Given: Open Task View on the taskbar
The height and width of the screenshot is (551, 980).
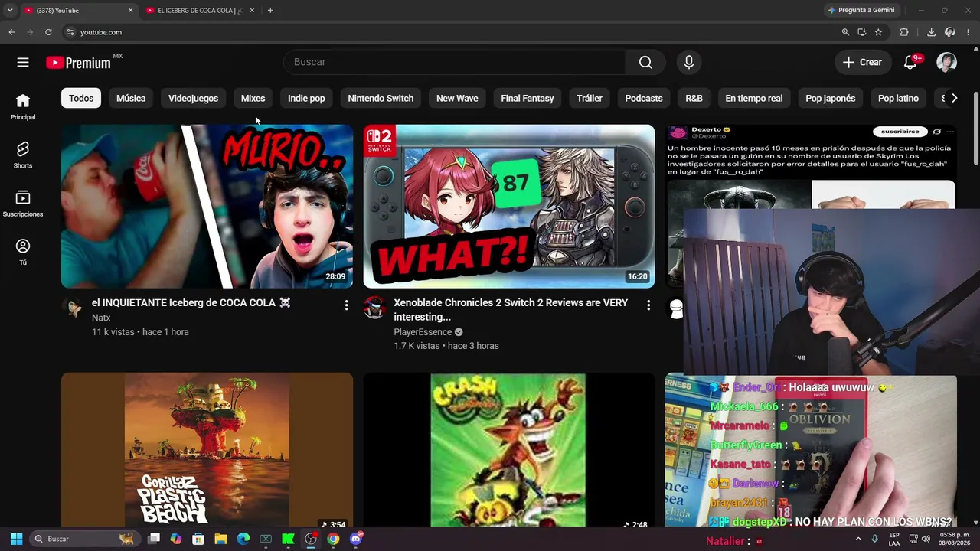Looking at the screenshot, I should click(x=154, y=539).
